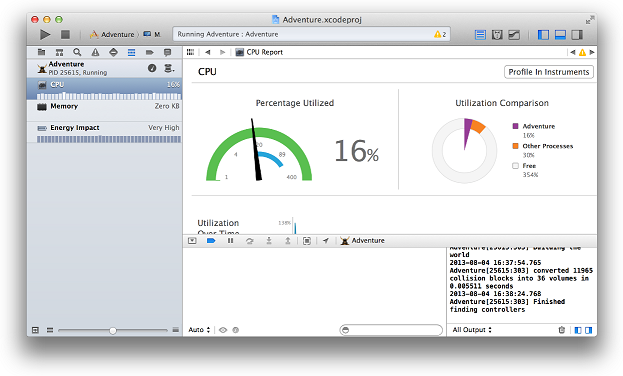The width and height of the screenshot is (623, 376).
Task: Click the Stop button in toolbar
Action: [x=65, y=35]
